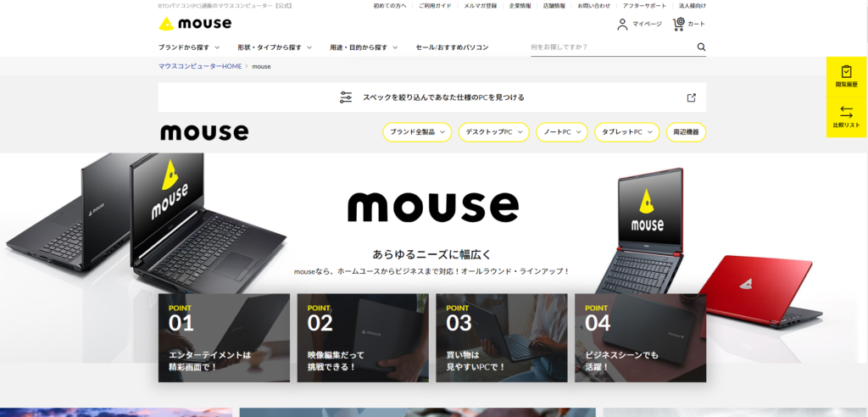Open お問い合わせ link
Viewport: 868px width, 417px height.
[x=594, y=6]
